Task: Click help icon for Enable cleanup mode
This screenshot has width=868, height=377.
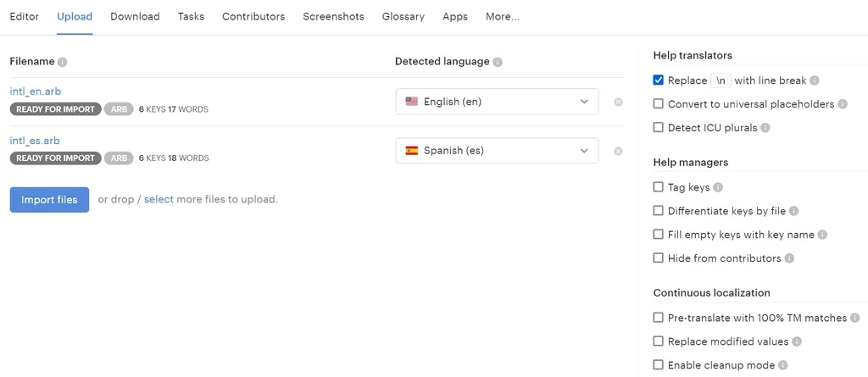Action: (782, 365)
